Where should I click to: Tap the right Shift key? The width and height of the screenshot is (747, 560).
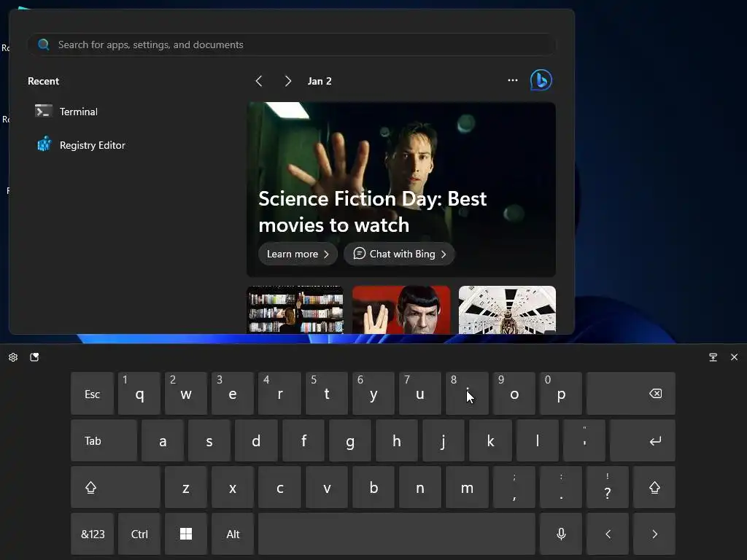[x=654, y=487]
